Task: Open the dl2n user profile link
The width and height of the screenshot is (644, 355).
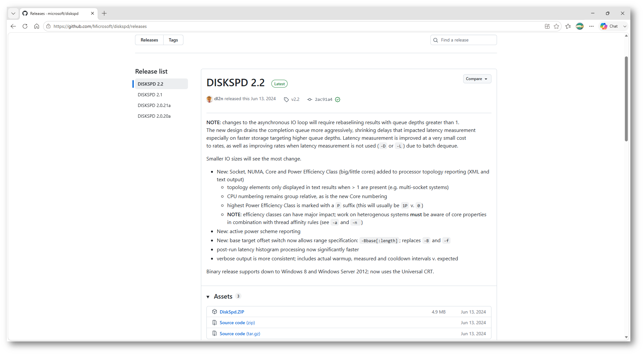Action: (219, 99)
